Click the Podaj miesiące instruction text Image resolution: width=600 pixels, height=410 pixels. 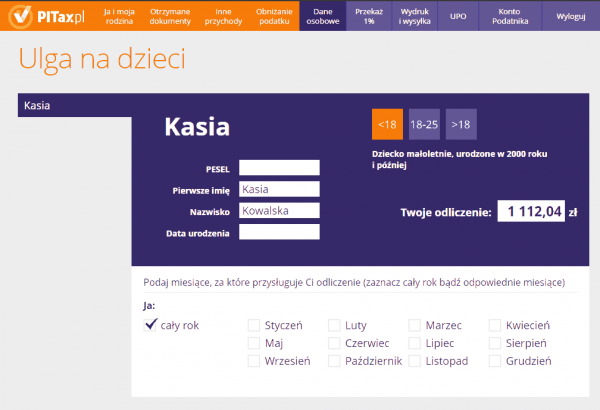[354, 283]
